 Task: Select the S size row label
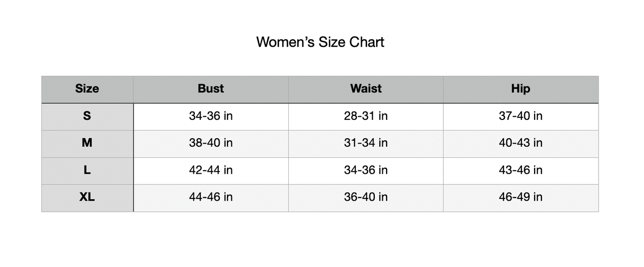(87, 116)
